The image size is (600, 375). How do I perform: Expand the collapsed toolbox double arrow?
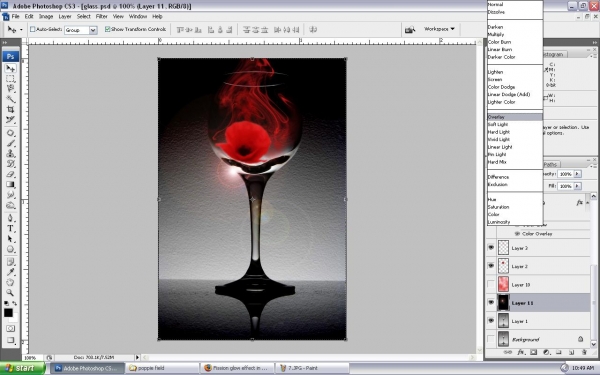pyautogui.click(x=5, y=43)
